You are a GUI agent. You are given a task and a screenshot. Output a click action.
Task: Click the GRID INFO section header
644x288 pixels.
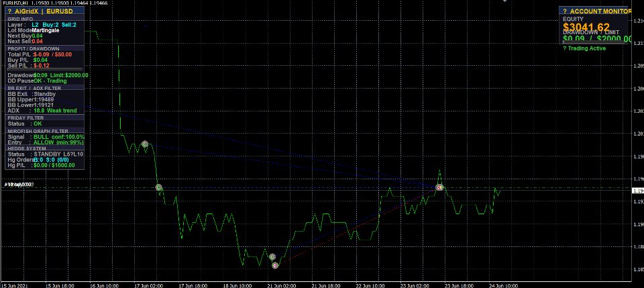tap(21, 19)
